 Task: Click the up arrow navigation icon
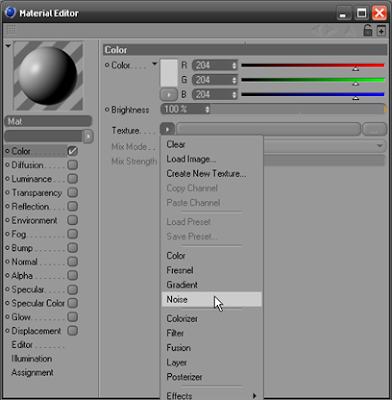click(350, 31)
